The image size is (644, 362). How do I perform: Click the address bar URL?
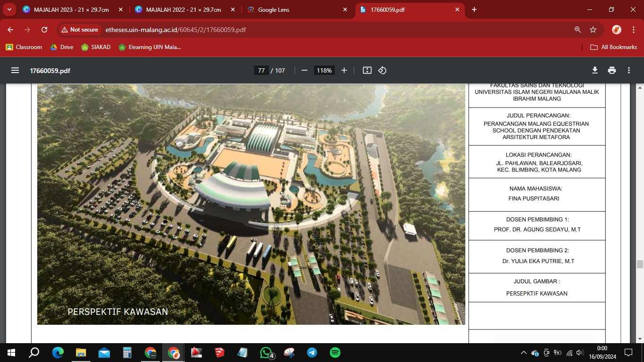click(x=175, y=30)
